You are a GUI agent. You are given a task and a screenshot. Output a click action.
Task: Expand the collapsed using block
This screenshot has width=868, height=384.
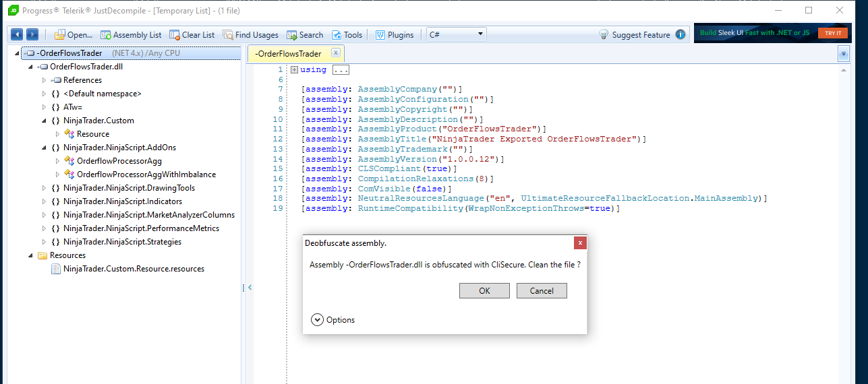pos(294,69)
